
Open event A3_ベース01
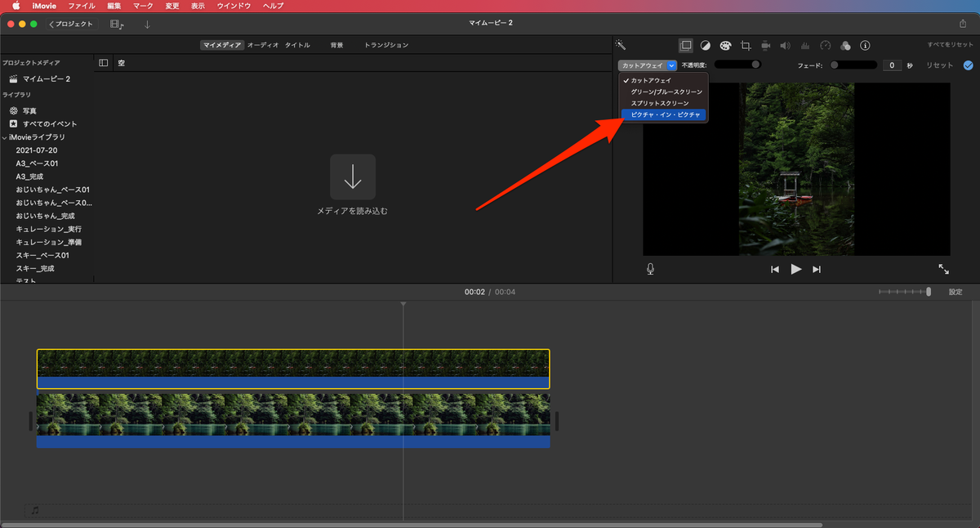coord(37,163)
